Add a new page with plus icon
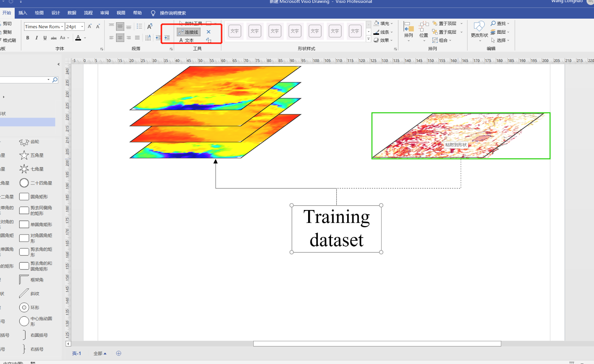Screen dimensions: 594x364 click(119, 353)
